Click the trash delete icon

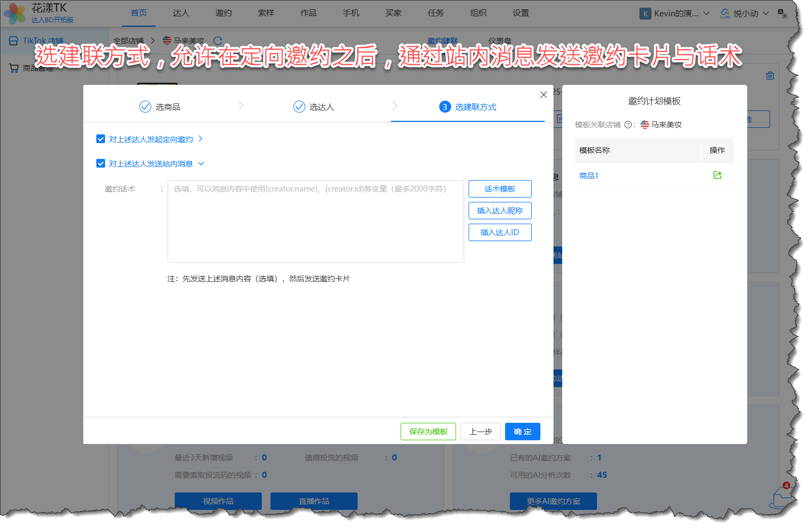tap(770, 76)
